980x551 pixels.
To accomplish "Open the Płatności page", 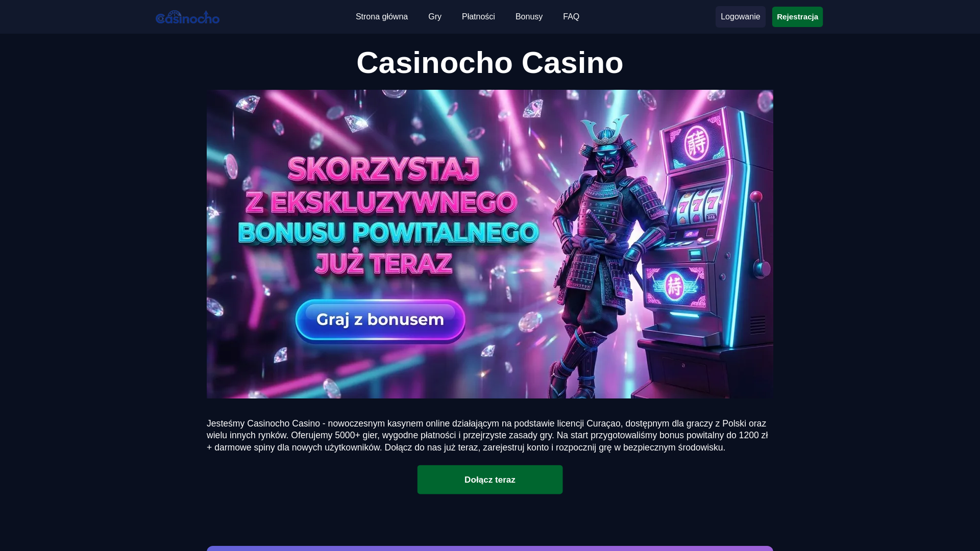I will [478, 17].
